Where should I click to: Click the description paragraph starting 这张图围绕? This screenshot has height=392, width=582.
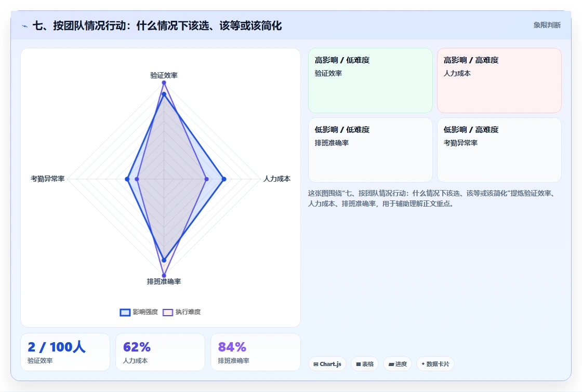431,198
